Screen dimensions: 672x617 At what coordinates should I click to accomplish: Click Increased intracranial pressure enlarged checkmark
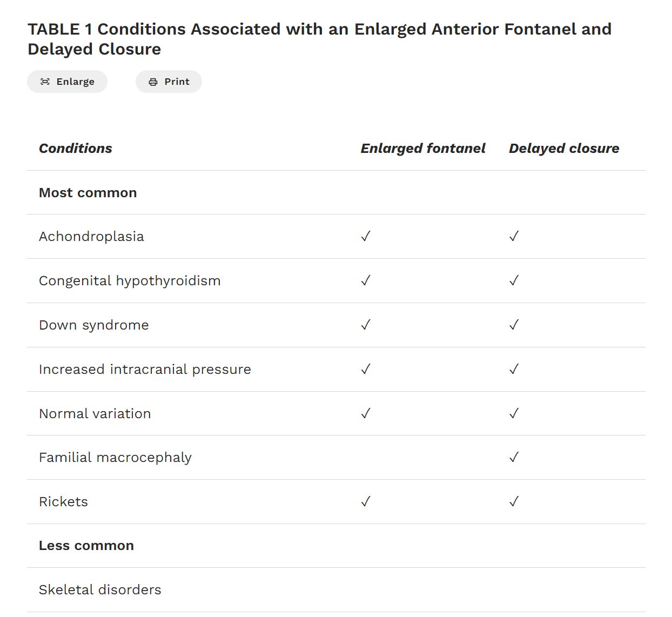pyautogui.click(x=366, y=369)
